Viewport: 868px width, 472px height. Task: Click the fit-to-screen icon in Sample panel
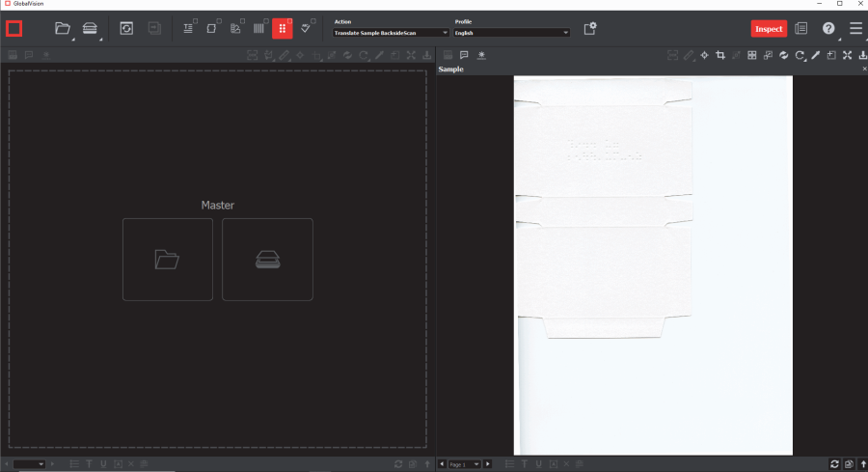[x=847, y=55]
